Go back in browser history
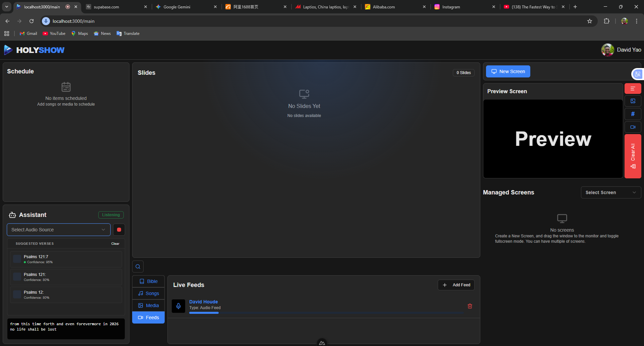This screenshot has width=644, height=346. click(7, 21)
